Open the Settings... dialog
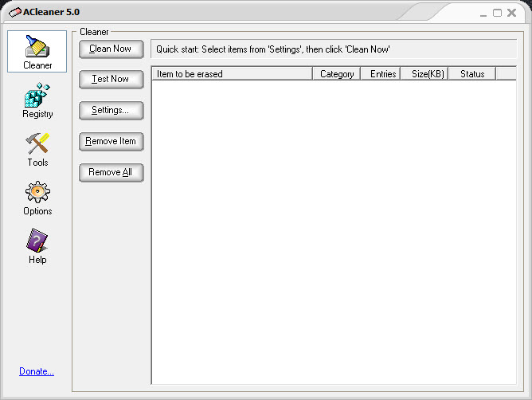 (111, 110)
